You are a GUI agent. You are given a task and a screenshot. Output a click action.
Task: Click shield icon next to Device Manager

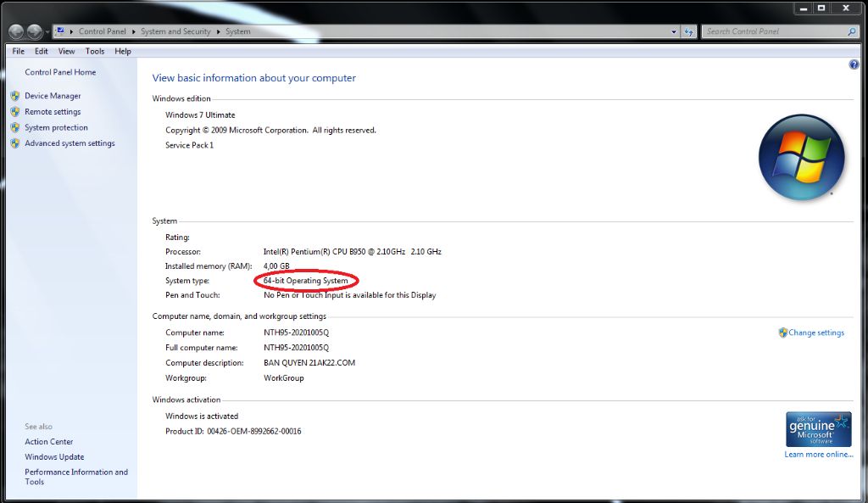tap(15, 96)
